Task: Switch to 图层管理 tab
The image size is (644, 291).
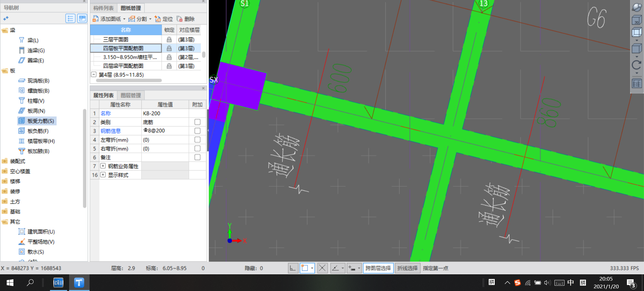Action: [x=131, y=95]
